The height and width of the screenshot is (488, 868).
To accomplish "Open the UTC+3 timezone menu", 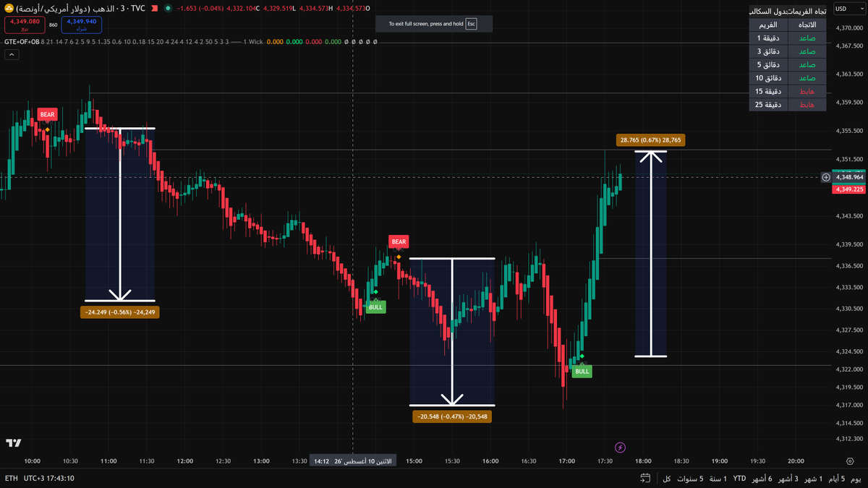I will [x=48, y=479].
